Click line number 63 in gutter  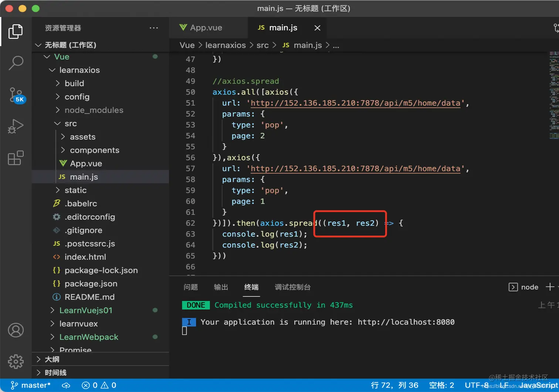190,234
